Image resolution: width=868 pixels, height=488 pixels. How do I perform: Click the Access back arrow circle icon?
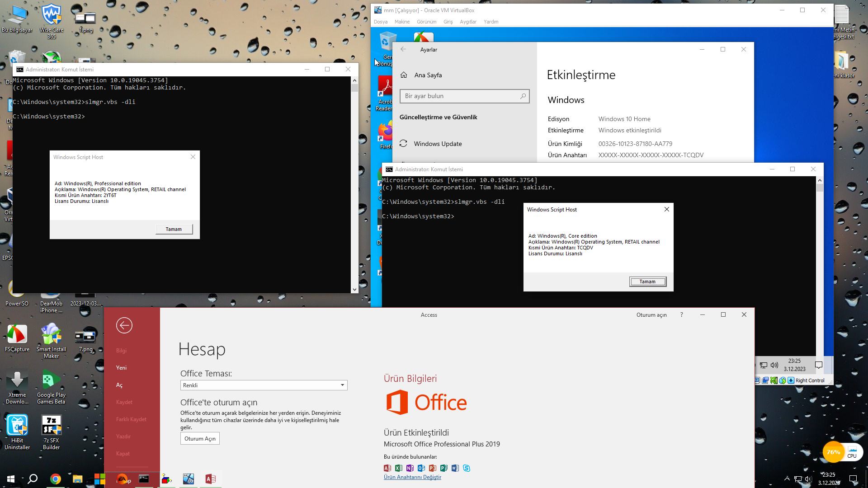pos(124,325)
